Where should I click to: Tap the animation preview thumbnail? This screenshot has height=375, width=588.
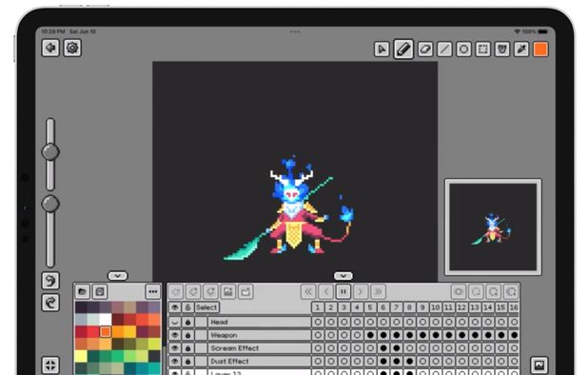[493, 227]
